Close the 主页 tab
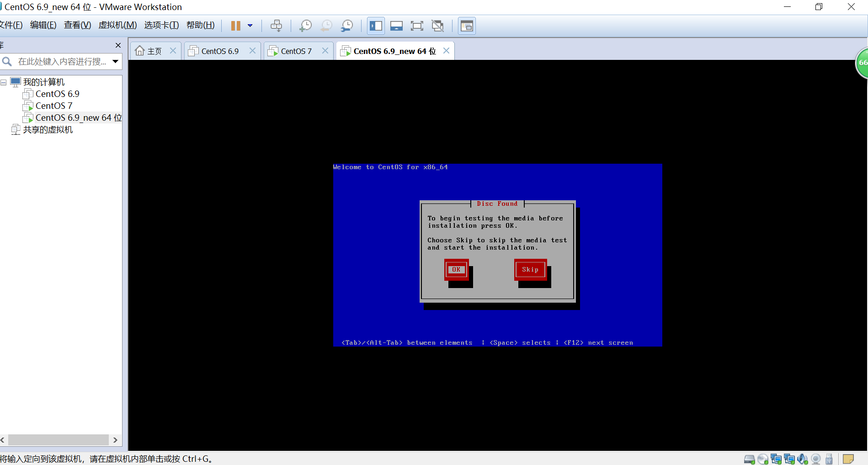 [x=173, y=51]
